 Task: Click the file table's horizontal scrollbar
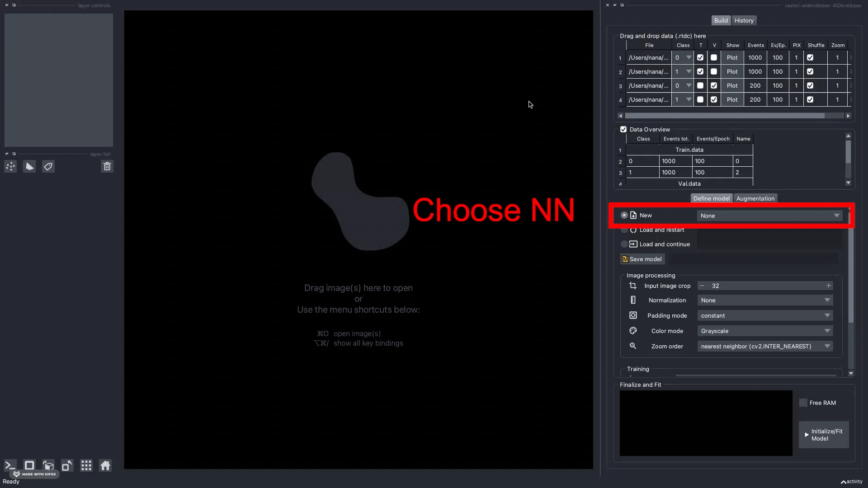(x=724, y=116)
